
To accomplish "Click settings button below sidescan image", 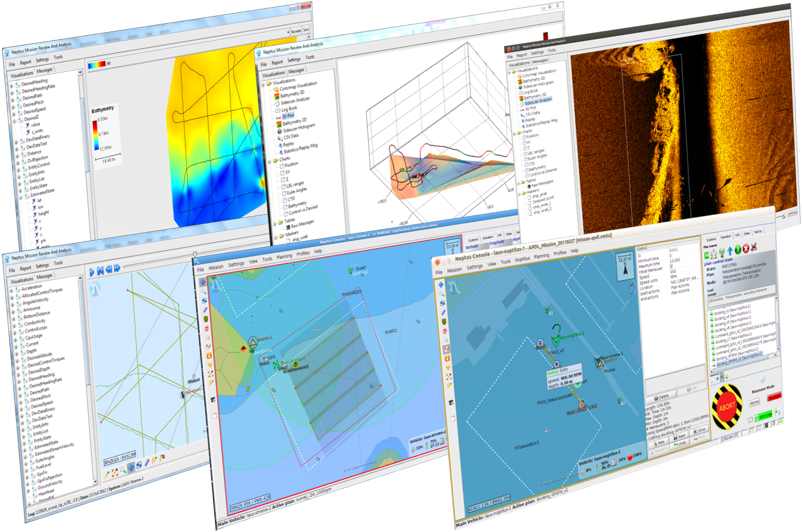I will pos(791,213).
